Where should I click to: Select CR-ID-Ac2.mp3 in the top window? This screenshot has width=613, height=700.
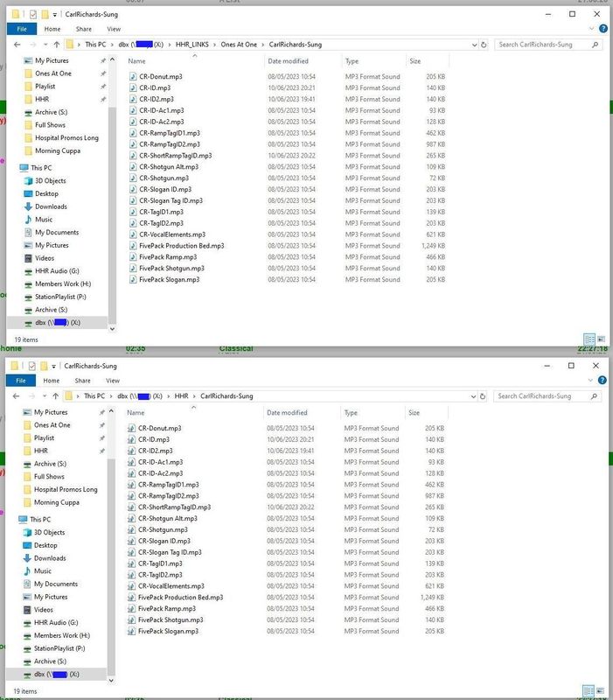coord(162,122)
